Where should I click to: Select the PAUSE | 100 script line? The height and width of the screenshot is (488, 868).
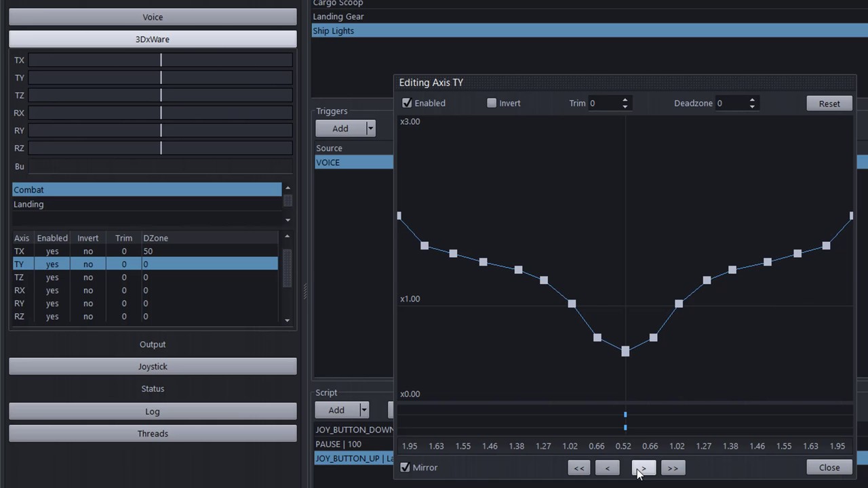354,445
